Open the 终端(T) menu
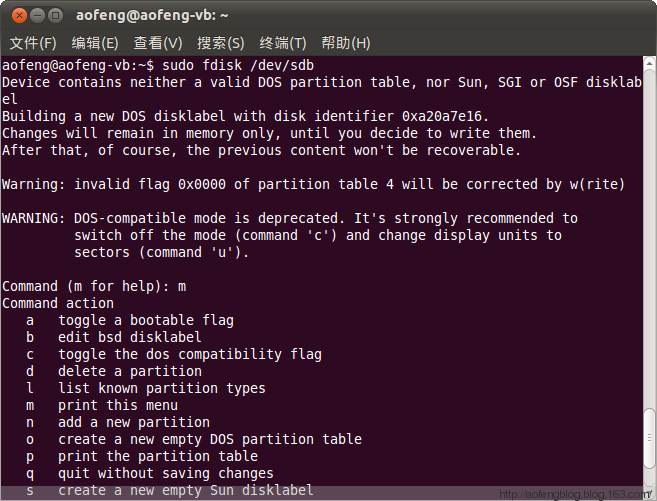This screenshot has width=657, height=501. coord(283,43)
